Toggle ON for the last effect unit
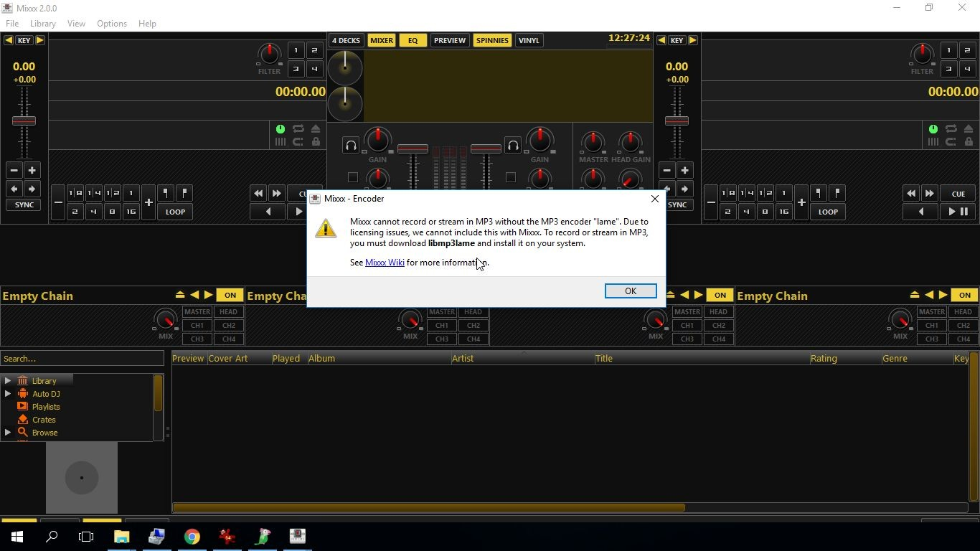The width and height of the screenshot is (980, 551). click(965, 295)
